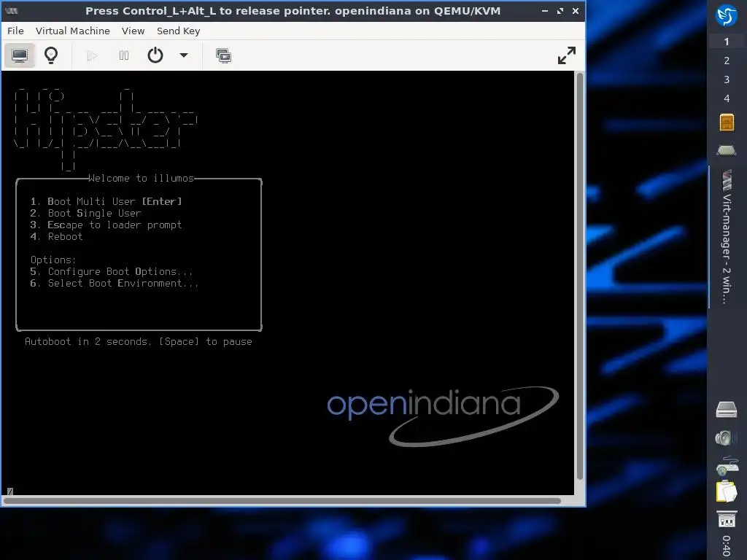Click 'Boot Multi User [Enter]' line
Screen dimensions: 747x560
coord(106,201)
